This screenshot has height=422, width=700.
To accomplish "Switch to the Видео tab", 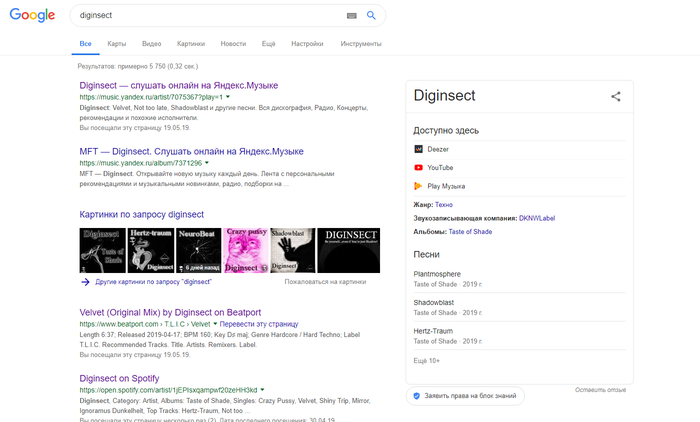I will coord(151,44).
